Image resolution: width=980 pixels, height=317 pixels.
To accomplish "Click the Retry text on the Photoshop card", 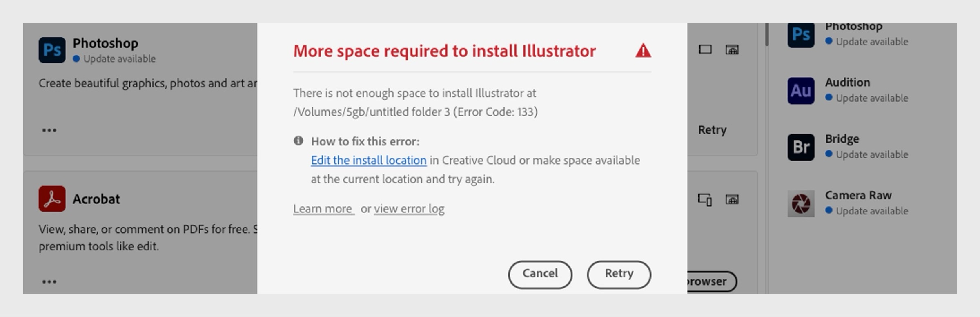I will (x=712, y=130).
